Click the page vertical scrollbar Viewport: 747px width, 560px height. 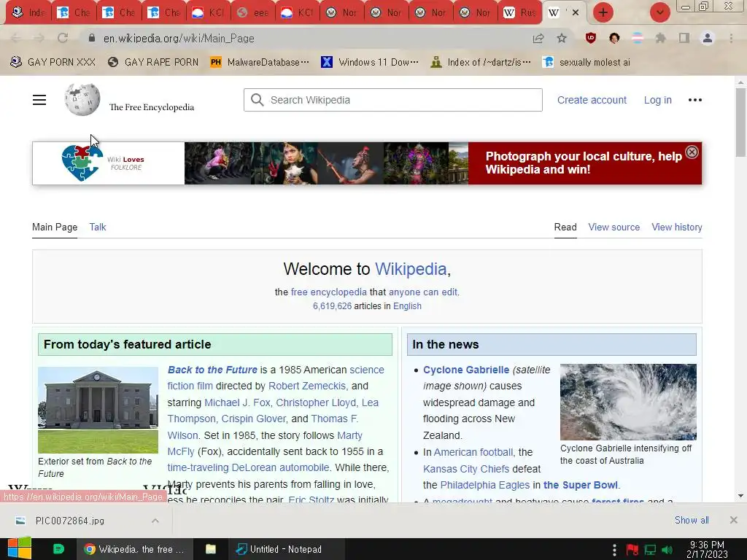pyautogui.click(x=740, y=122)
